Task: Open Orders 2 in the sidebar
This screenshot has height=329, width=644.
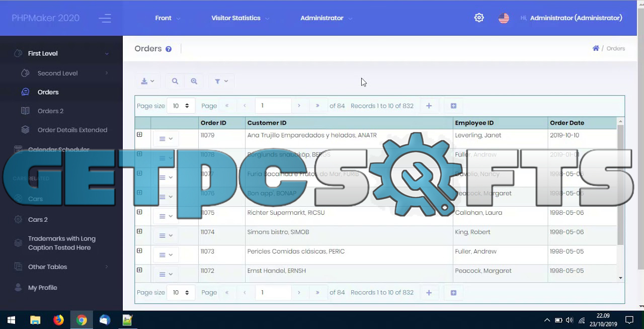Action: (x=61, y=111)
